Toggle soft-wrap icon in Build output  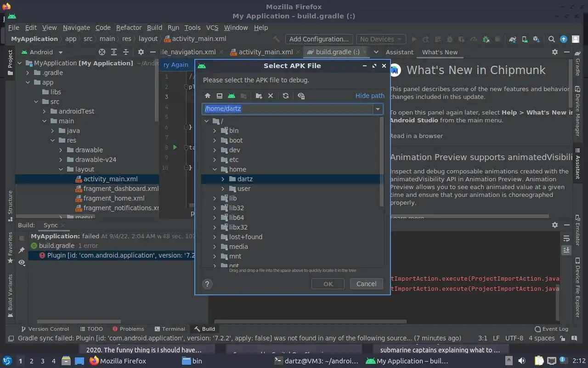[x=566, y=239]
